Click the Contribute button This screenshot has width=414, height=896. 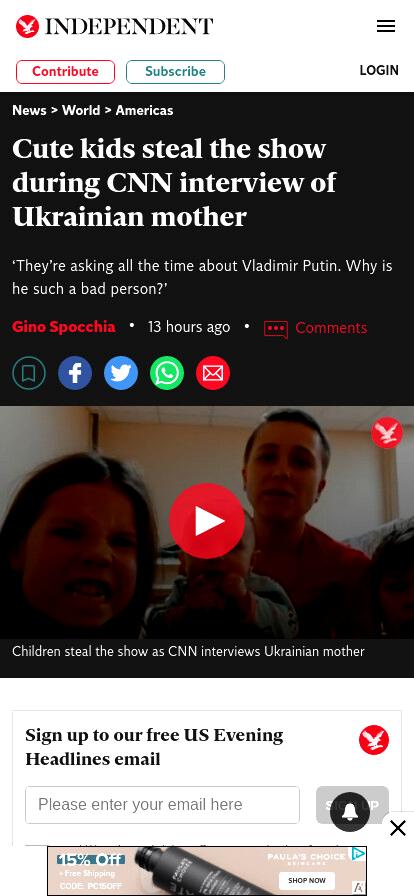tap(65, 72)
